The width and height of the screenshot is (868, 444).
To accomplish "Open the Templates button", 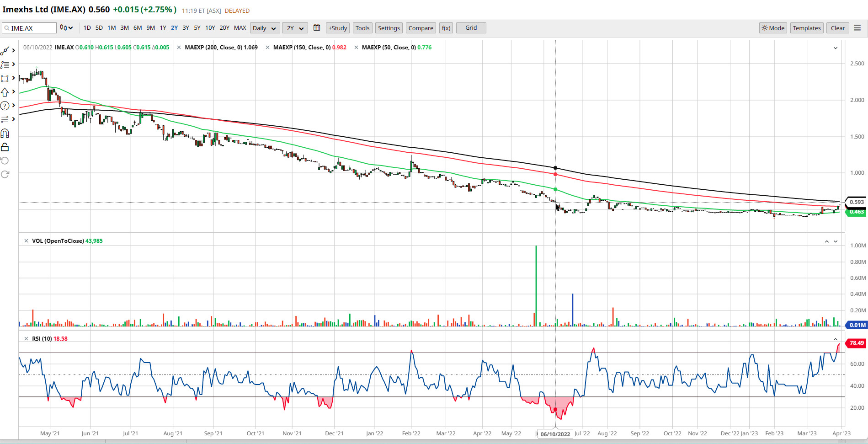I will coord(807,28).
